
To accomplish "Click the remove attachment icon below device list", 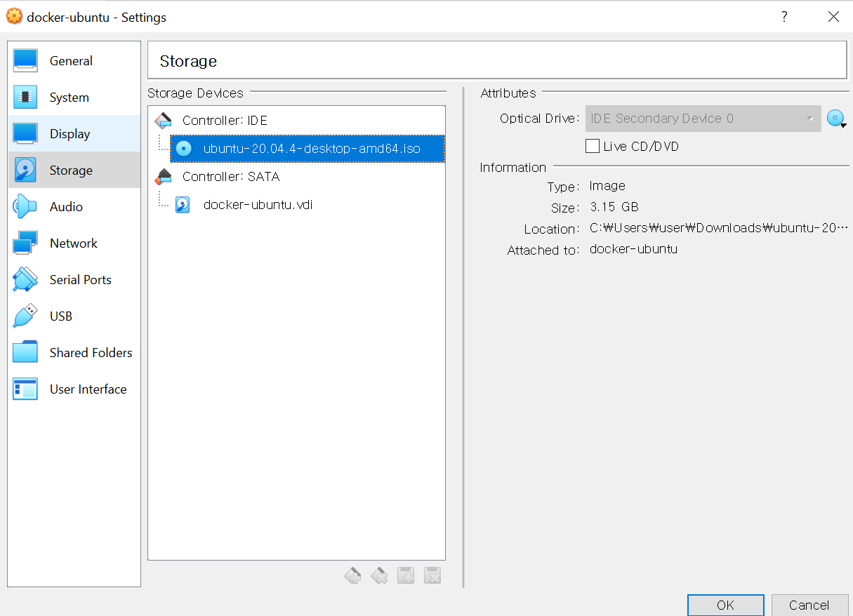I will (x=432, y=576).
